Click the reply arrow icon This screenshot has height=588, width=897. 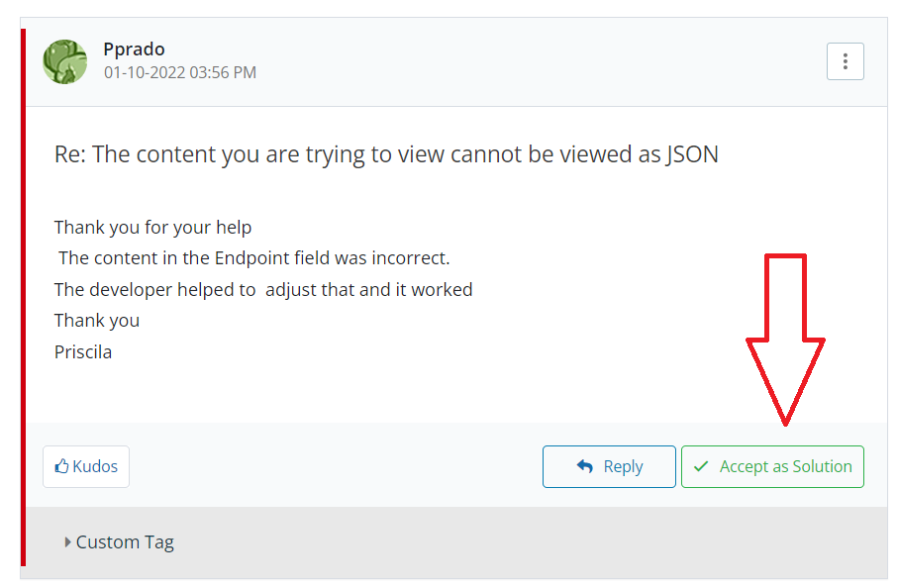point(584,466)
